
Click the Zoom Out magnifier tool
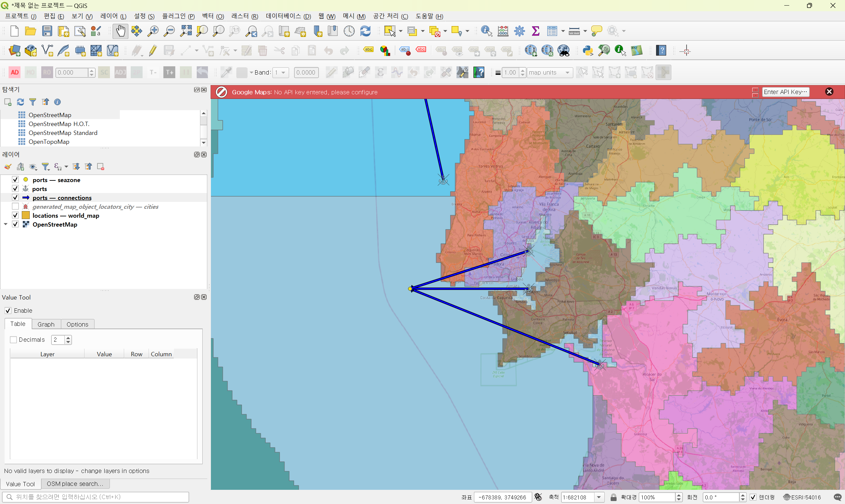click(169, 31)
